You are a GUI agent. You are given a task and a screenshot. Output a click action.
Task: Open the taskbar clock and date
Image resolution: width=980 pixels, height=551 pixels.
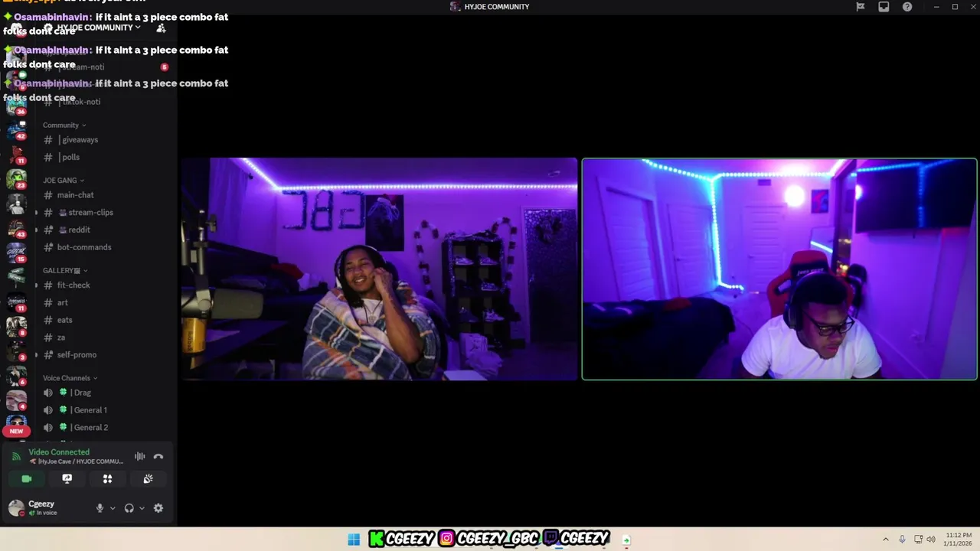pos(959,540)
